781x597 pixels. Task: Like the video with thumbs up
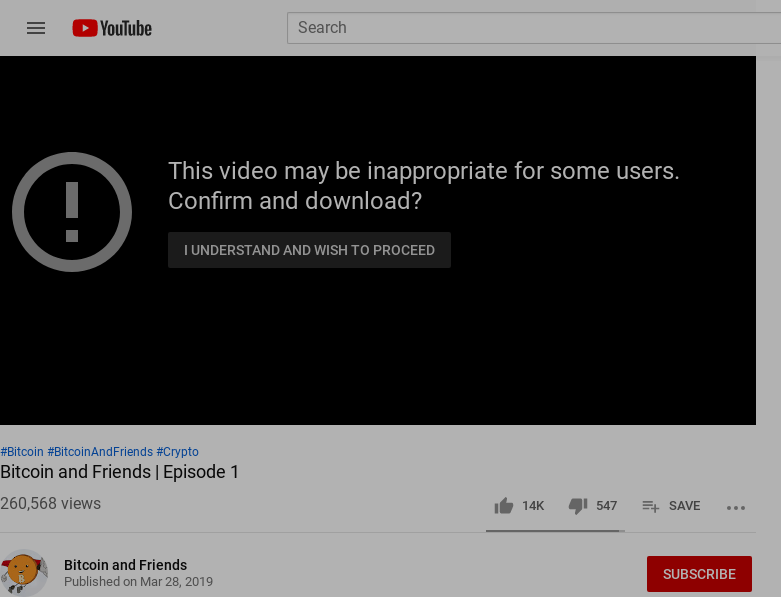point(519,506)
